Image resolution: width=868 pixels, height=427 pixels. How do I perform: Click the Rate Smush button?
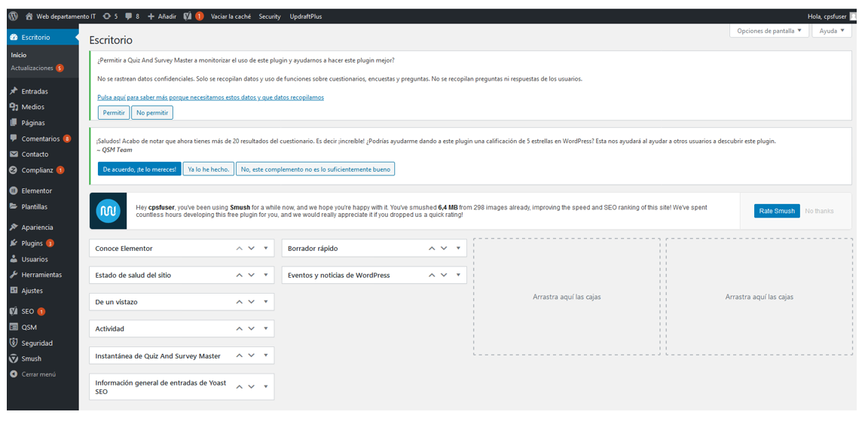click(x=777, y=211)
